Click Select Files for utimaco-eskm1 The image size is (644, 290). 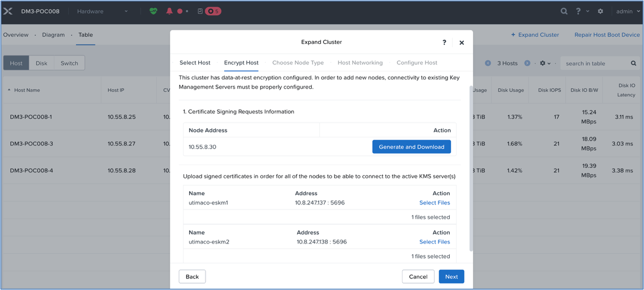tap(435, 202)
